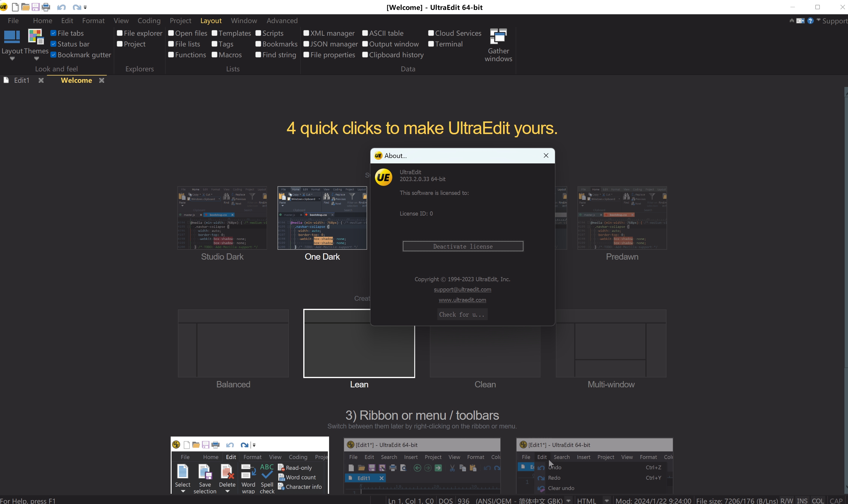Switch to the Advanced ribbon tab
Screen dimensions: 848x504
[x=282, y=21]
